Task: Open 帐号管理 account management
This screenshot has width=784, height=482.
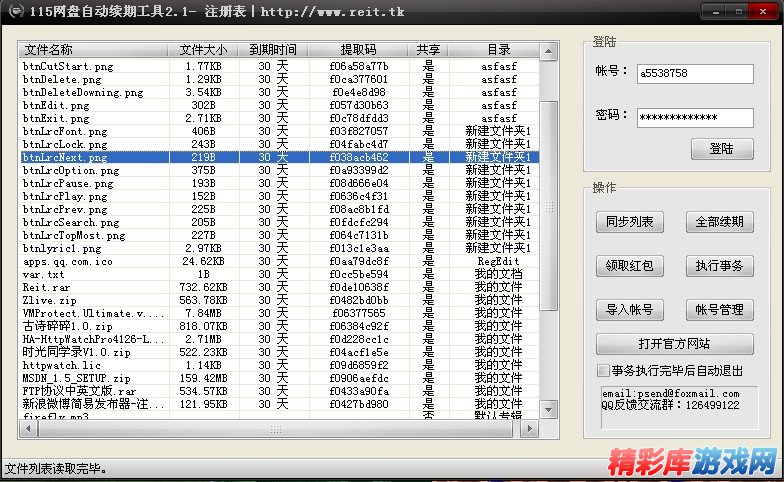Action: tap(719, 310)
